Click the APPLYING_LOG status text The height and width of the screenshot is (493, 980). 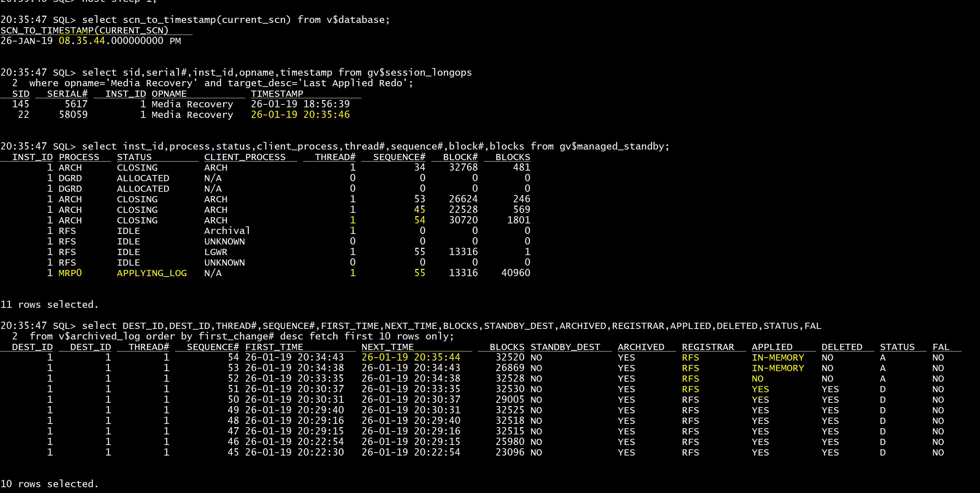(151, 273)
